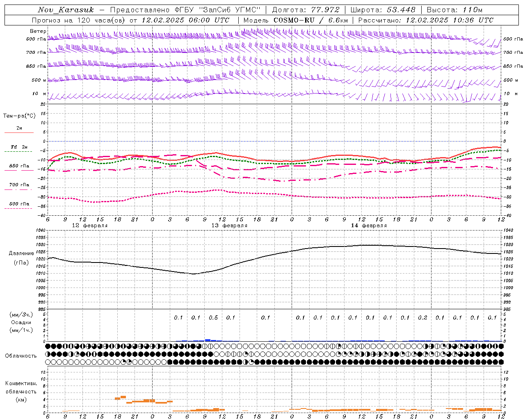525x420 pixels.
Task: Click the 'Td 2м' dew point legend entry
Action: tap(19, 147)
